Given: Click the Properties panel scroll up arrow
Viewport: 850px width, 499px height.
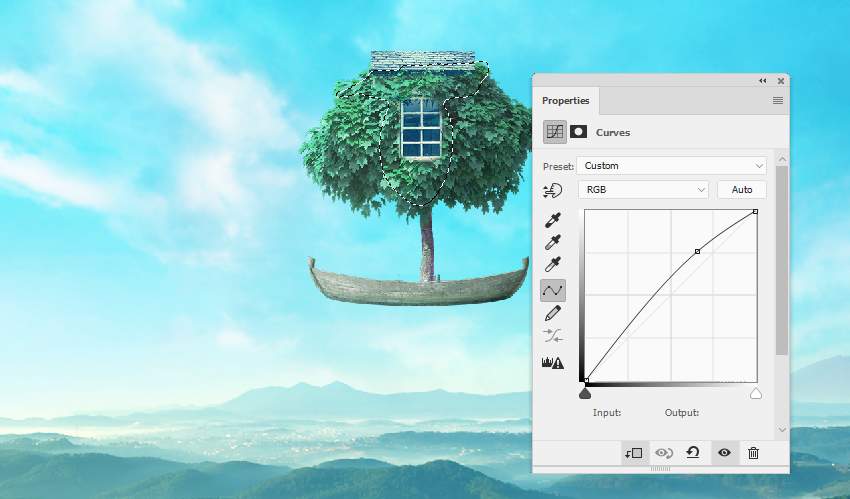Looking at the screenshot, I should (x=782, y=159).
